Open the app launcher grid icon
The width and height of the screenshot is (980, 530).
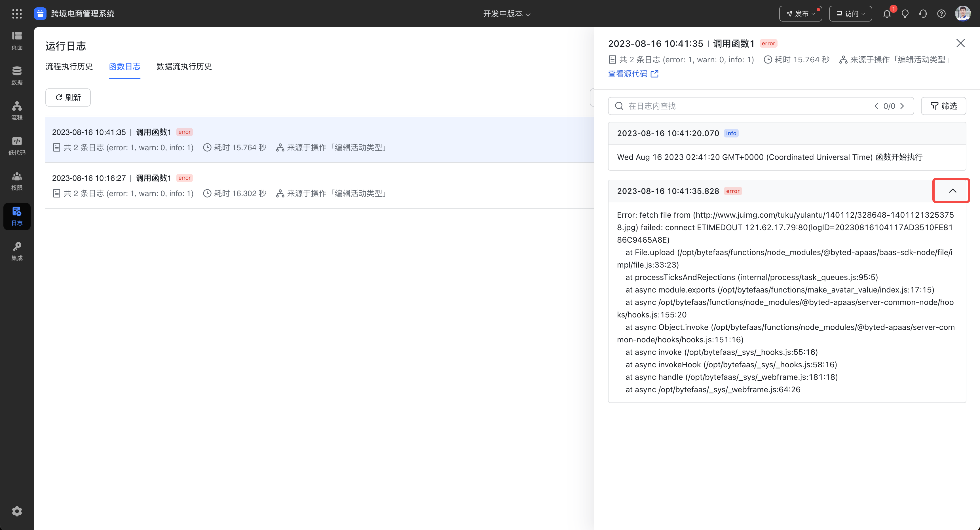click(17, 14)
